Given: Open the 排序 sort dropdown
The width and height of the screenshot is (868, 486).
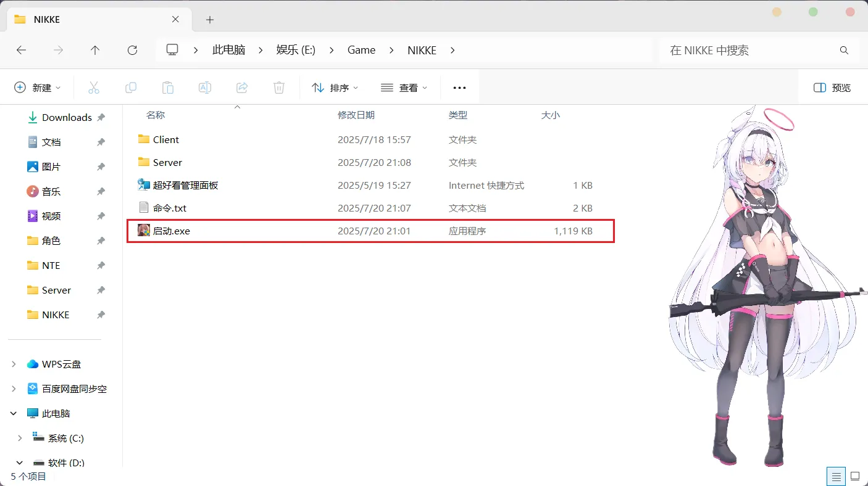Looking at the screenshot, I should pos(335,87).
